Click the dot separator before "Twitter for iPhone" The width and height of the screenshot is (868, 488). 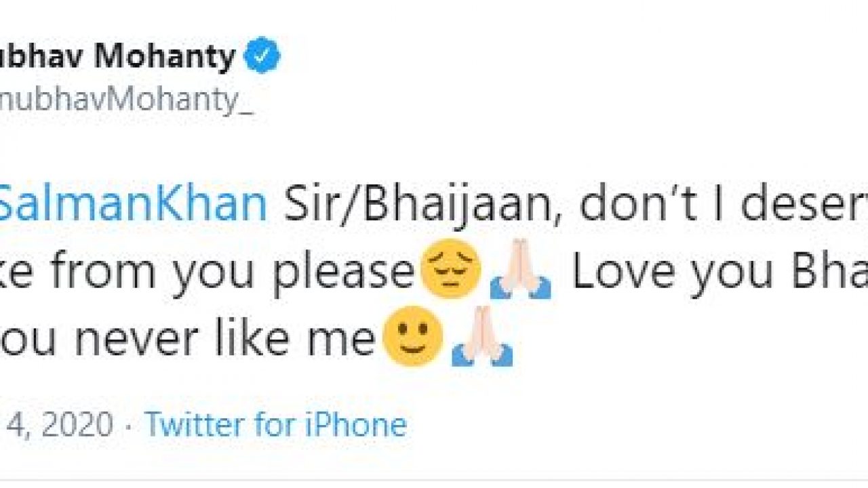pyautogui.click(x=129, y=426)
